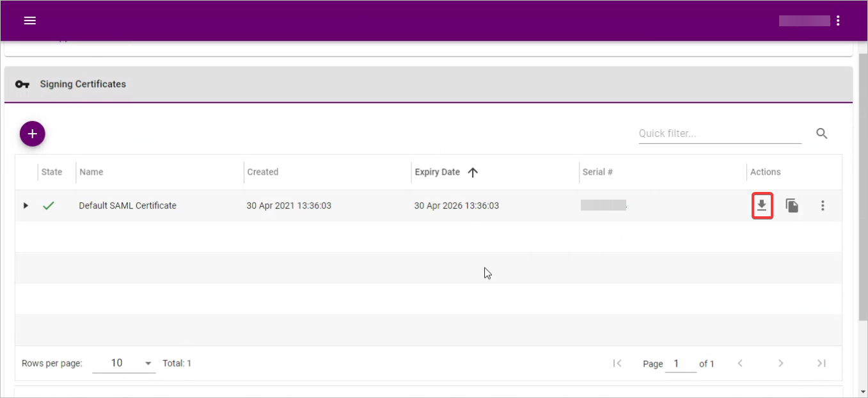
Task: Click the Signing Certificates key icon
Action: pos(22,84)
